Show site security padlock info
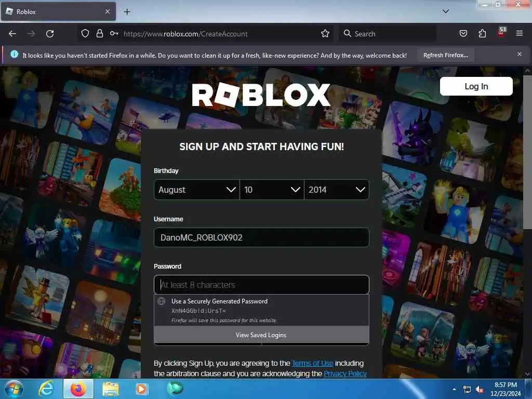This screenshot has height=399, width=532. [99, 33]
